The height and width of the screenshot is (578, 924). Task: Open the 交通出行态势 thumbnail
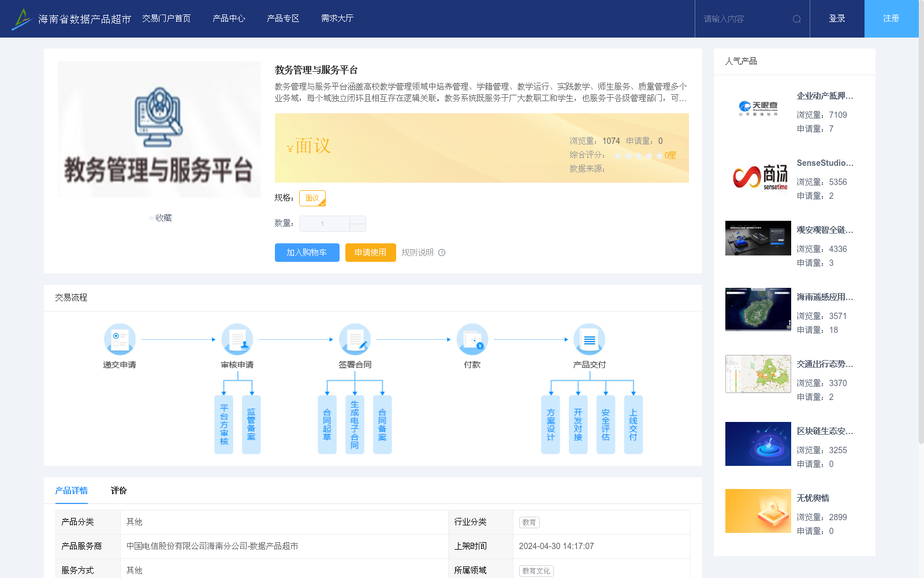point(758,374)
